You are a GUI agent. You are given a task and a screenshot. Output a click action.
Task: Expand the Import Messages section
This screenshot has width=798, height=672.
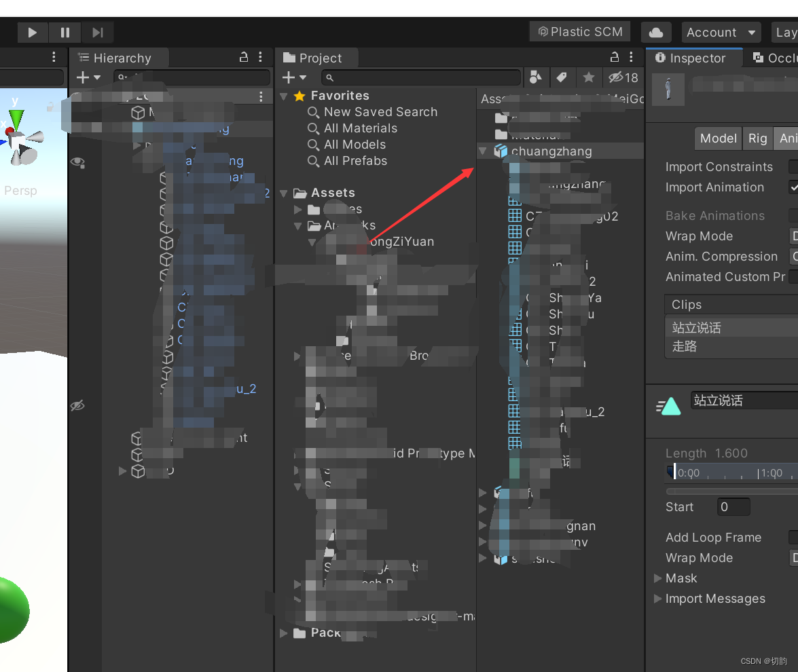point(657,599)
